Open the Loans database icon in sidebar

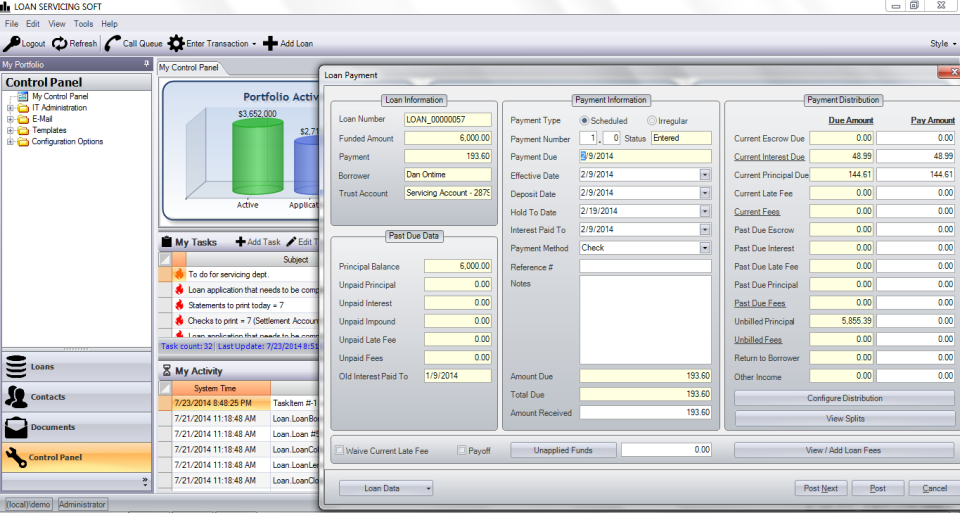click(16, 367)
